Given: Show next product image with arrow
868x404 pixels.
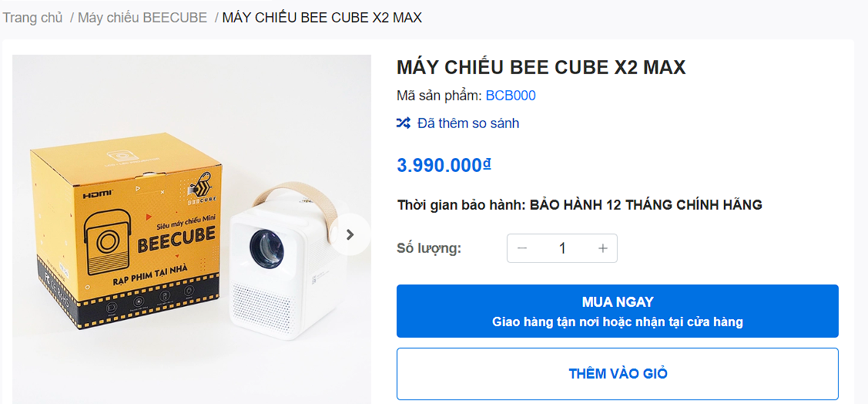Looking at the screenshot, I should coord(350,234).
